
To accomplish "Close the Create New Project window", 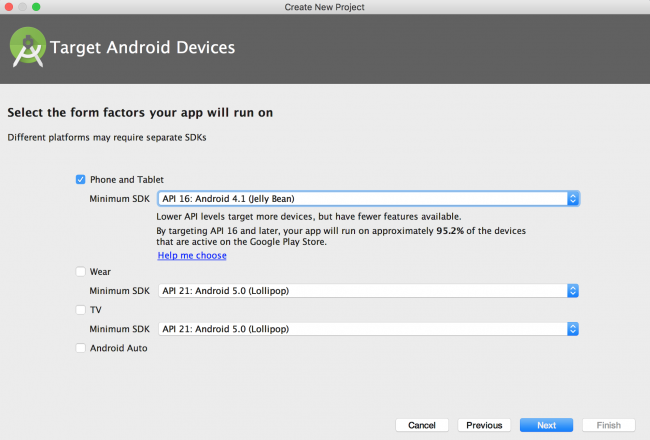I will pyautogui.click(x=8, y=7).
